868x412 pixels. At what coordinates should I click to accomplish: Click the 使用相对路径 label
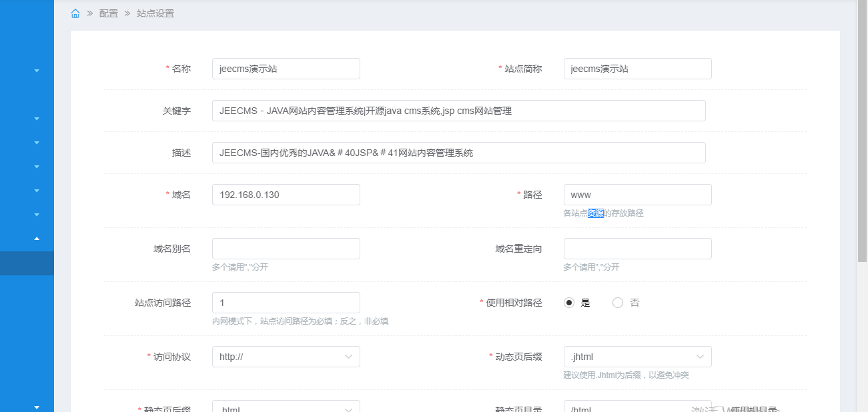point(514,303)
